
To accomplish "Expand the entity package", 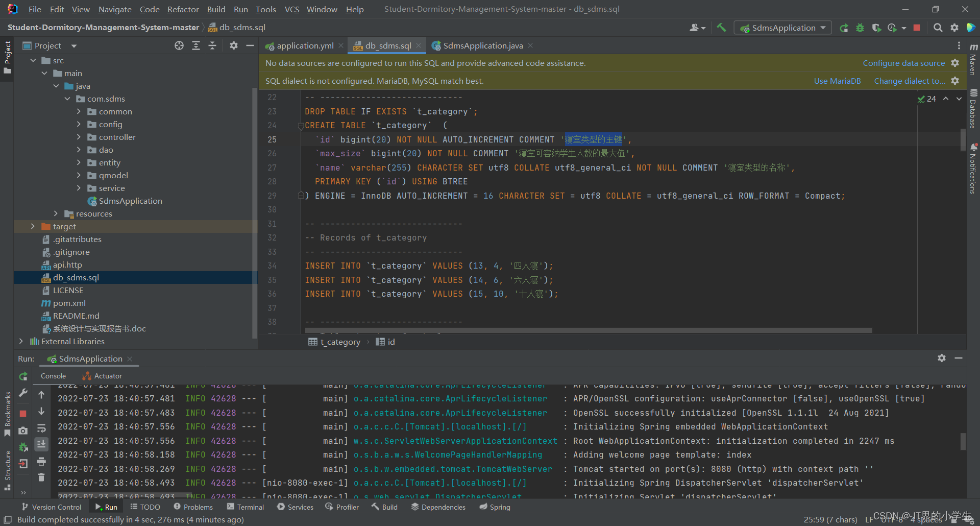I will (79, 162).
